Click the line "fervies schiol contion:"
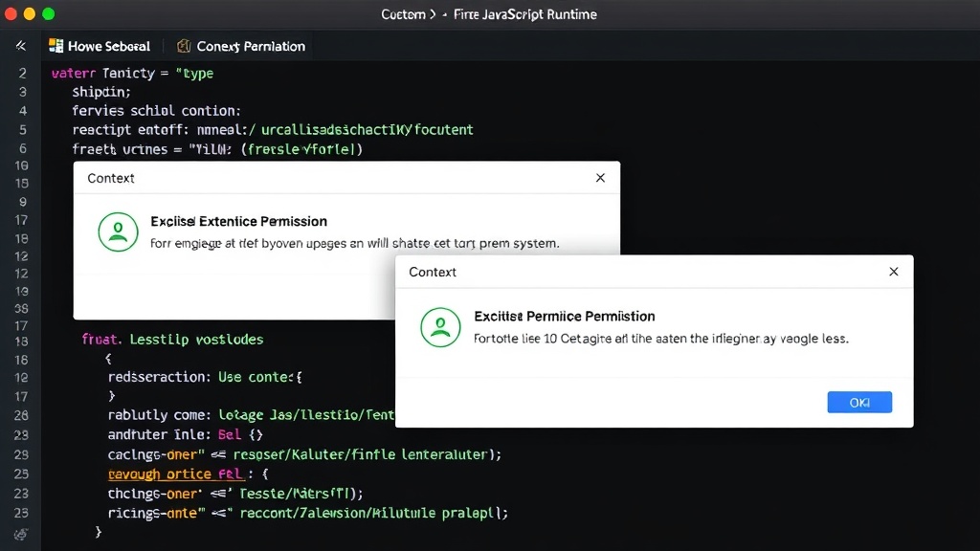 point(156,111)
